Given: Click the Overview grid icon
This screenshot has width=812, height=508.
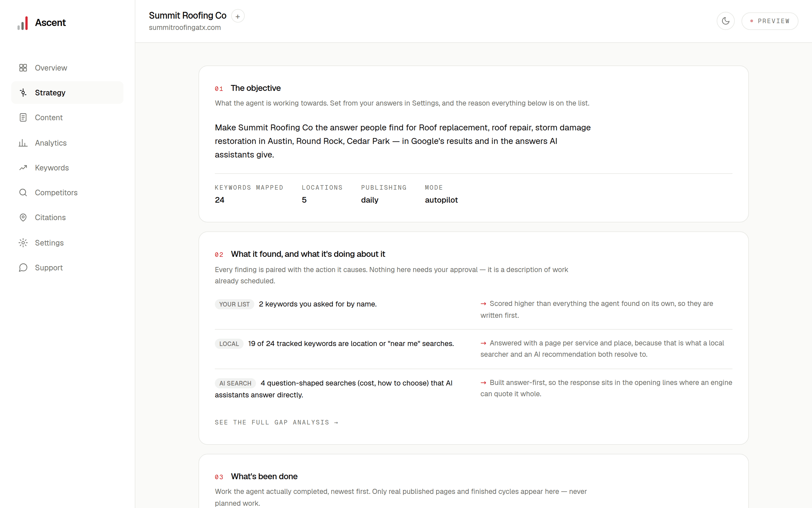Looking at the screenshot, I should pos(23,68).
